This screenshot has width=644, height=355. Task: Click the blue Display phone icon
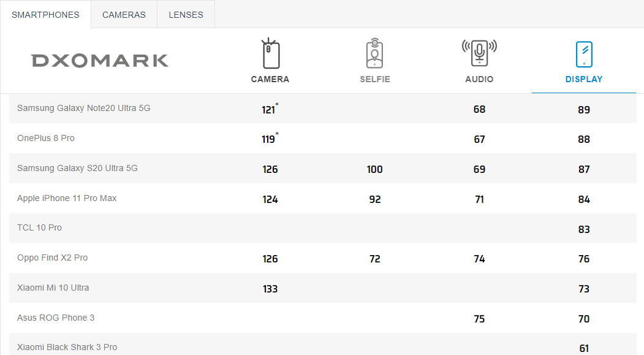(x=584, y=54)
